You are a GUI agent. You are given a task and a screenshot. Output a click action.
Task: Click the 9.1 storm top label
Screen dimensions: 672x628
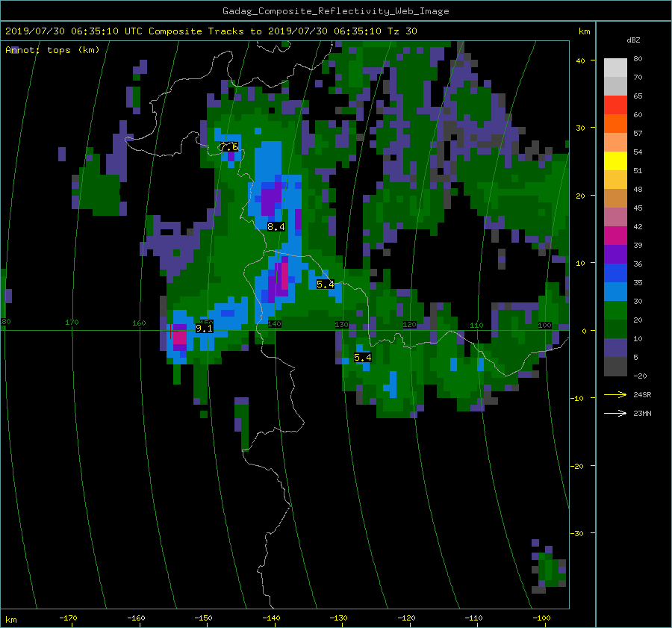204,329
